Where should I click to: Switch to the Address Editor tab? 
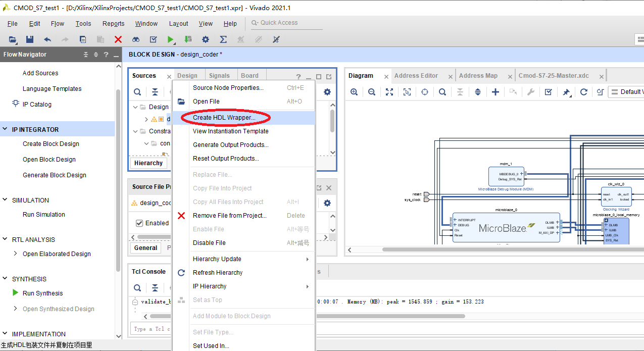click(416, 76)
